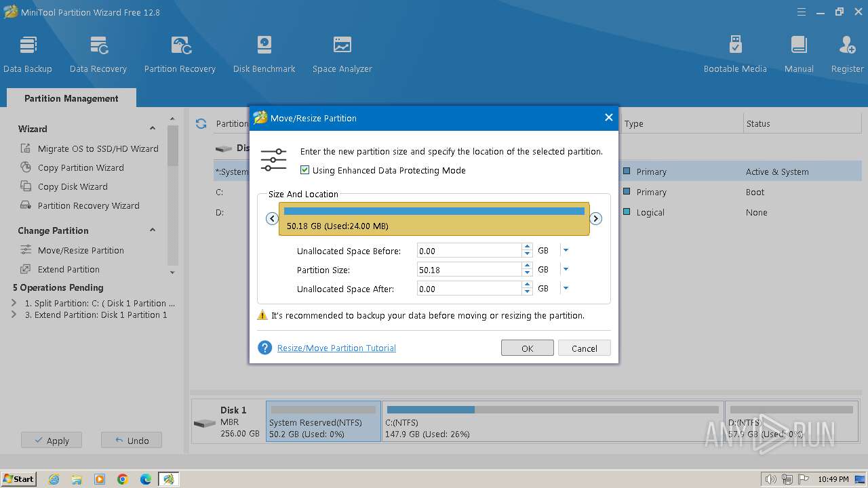The image size is (868, 488).
Task: Decrease the Partition Size value
Action: click(x=527, y=272)
